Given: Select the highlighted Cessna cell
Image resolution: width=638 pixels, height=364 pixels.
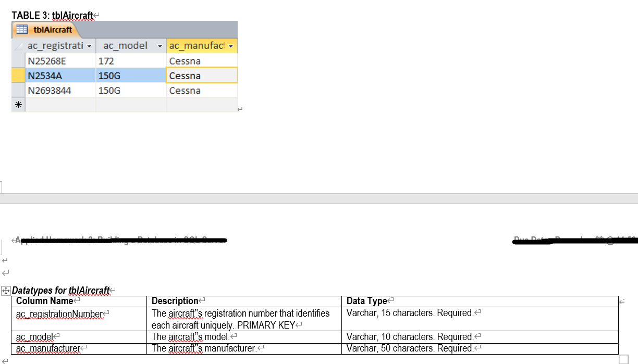Looking at the screenshot, I should [x=201, y=75].
